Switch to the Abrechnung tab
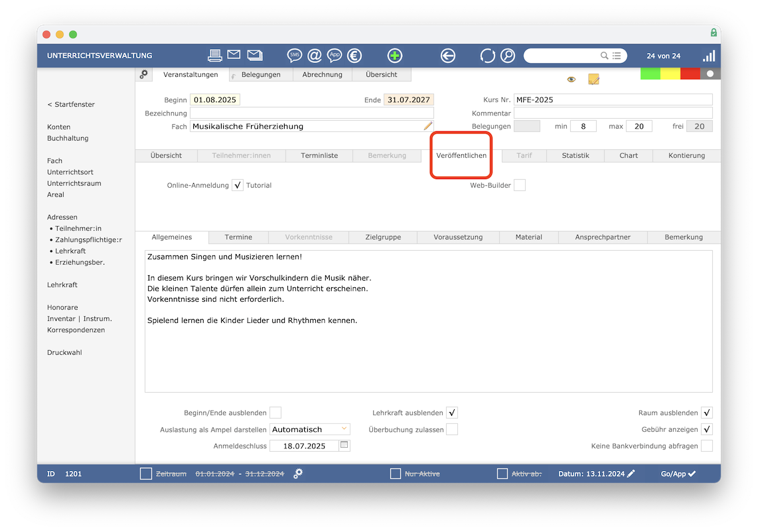 tap(323, 74)
